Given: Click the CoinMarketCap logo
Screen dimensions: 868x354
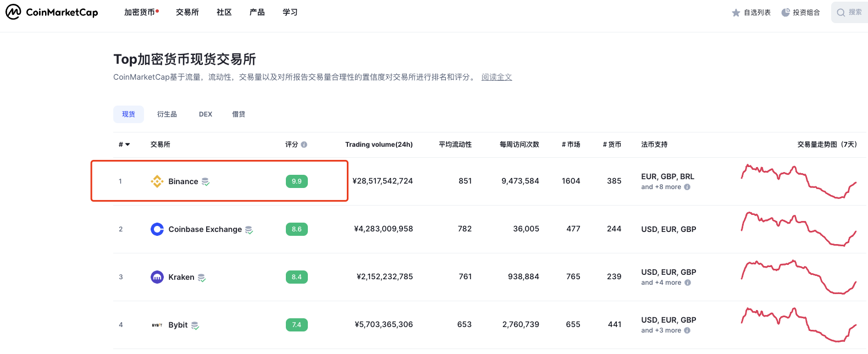Looking at the screenshot, I should pos(52,12).
